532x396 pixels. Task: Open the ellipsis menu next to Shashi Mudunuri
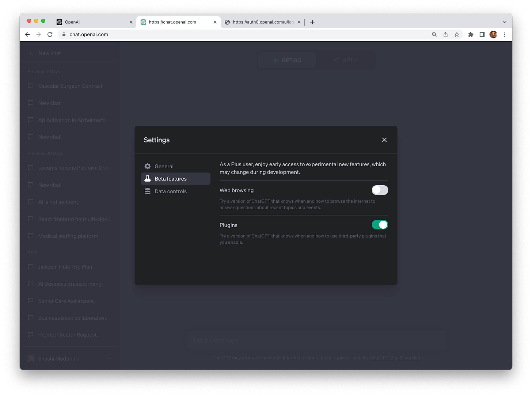point(109,358)
